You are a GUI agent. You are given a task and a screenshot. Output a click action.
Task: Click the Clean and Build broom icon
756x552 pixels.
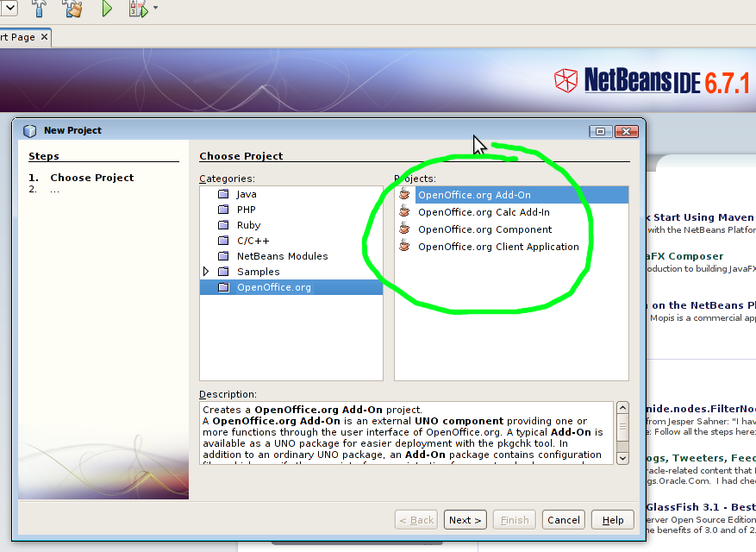pos(73,9)
